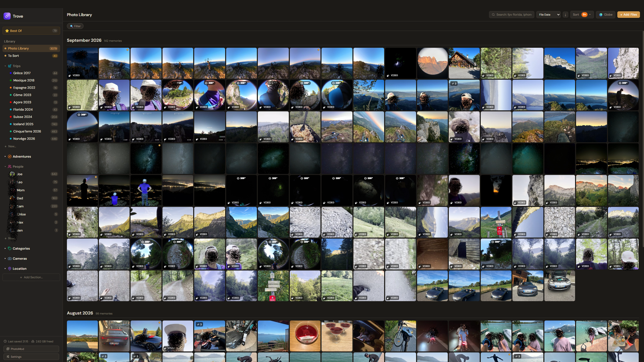The height and width of the screenshot is (362, 644).
Task: Expand the Location section arrow
Action: point(5,268)
